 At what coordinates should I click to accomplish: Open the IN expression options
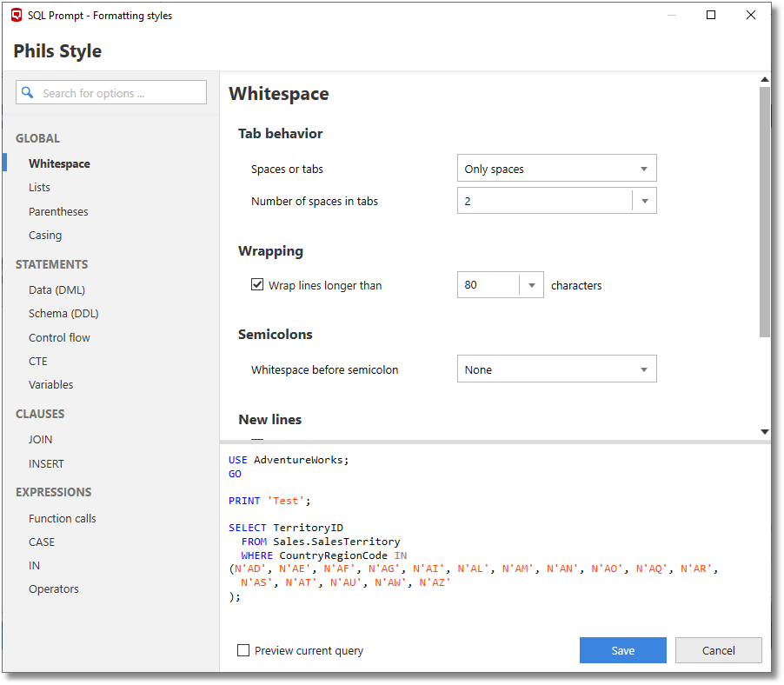34,566
